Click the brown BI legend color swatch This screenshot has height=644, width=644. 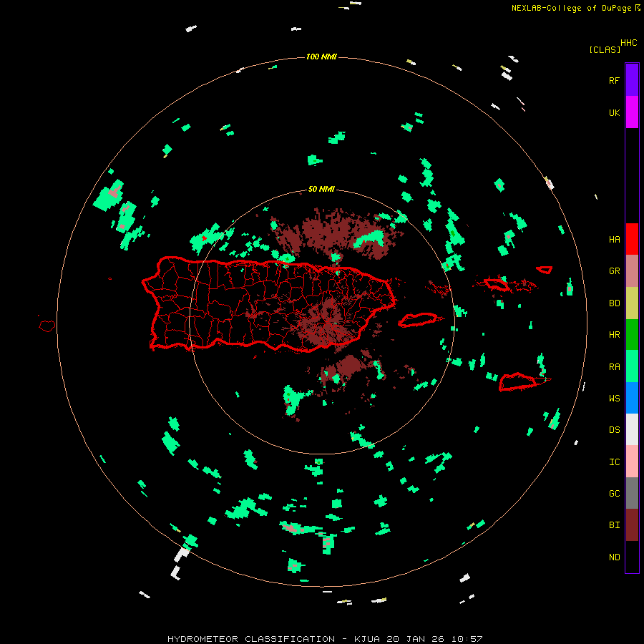632,525
